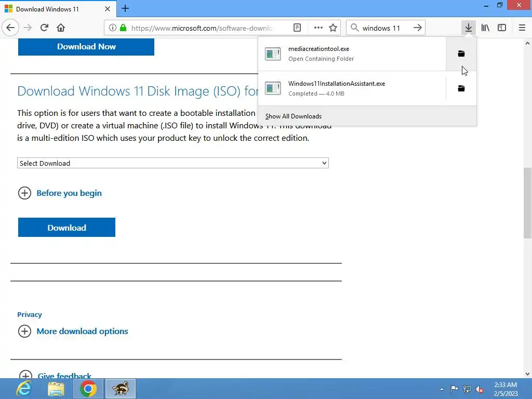
Task: Click the Action Center flag icon
Action: click(x=454, y=389)
